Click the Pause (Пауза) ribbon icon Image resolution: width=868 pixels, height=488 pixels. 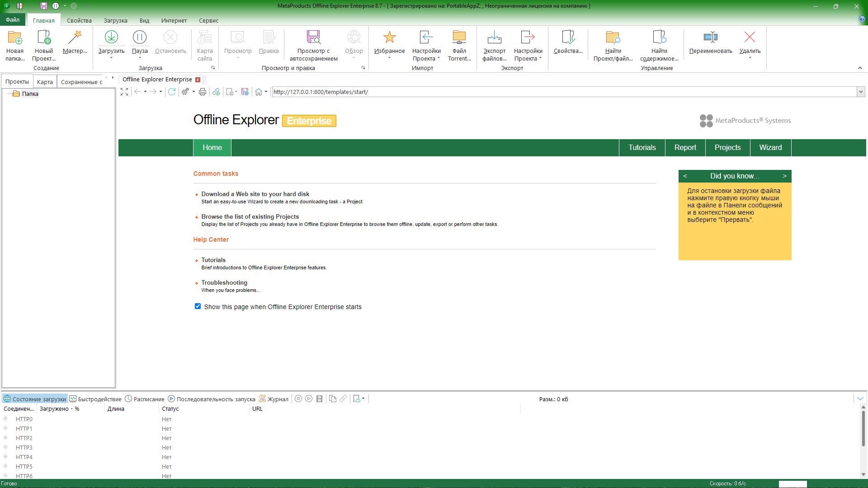coord(140,38)
